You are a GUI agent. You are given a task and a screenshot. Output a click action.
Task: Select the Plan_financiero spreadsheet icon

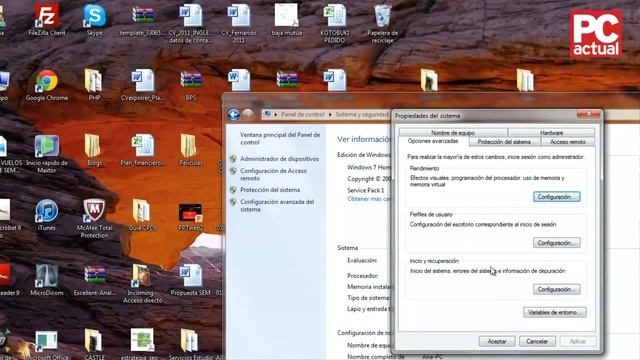(143, 150)
